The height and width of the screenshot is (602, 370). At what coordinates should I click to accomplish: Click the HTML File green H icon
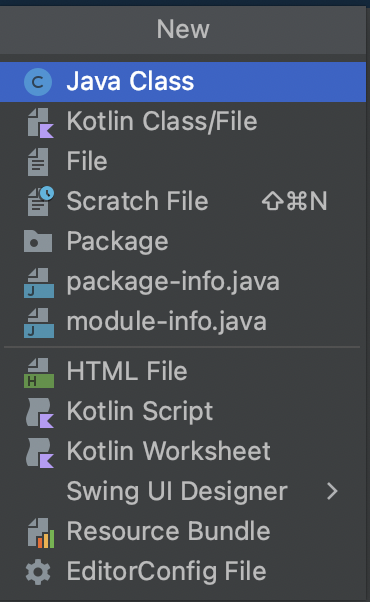click(39, 373)
